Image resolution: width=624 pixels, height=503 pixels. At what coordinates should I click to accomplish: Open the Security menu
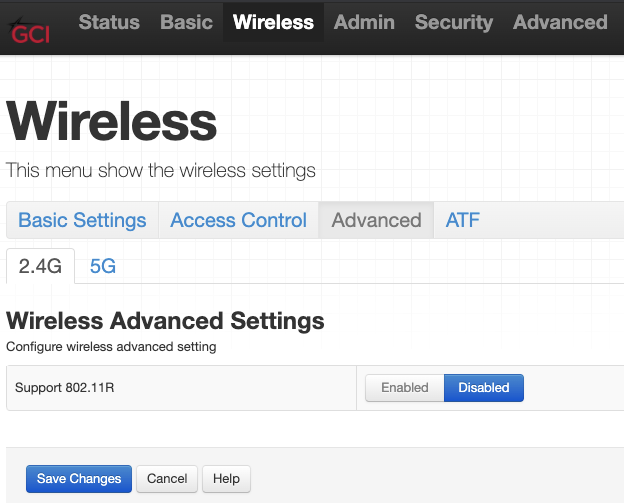tap(454, 22)
